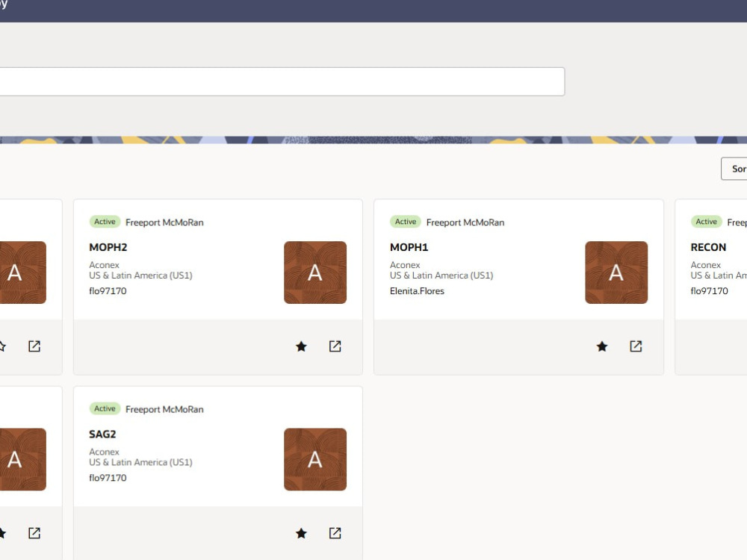Image resolution: width=747 pixels, height=560 pixels.
Task: Click the SAG2 Aconex thumbnail
Action: (x=315, y=459)
